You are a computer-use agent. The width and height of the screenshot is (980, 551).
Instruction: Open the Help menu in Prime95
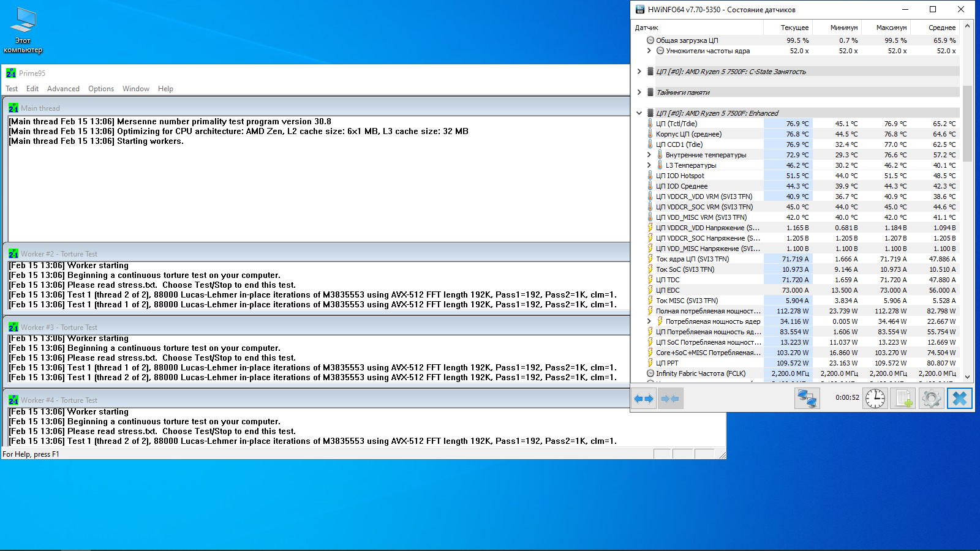coord(165,89)
